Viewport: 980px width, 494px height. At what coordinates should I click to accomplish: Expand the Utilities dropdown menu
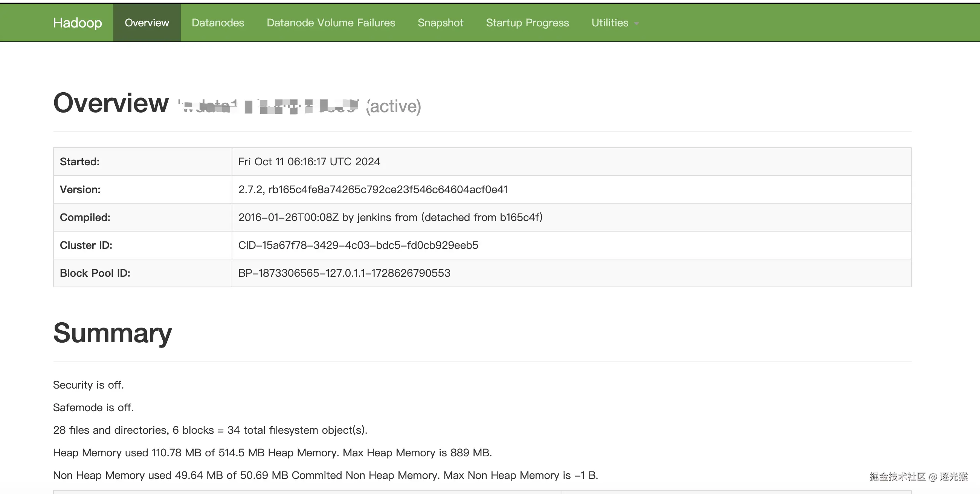point(610,23)
